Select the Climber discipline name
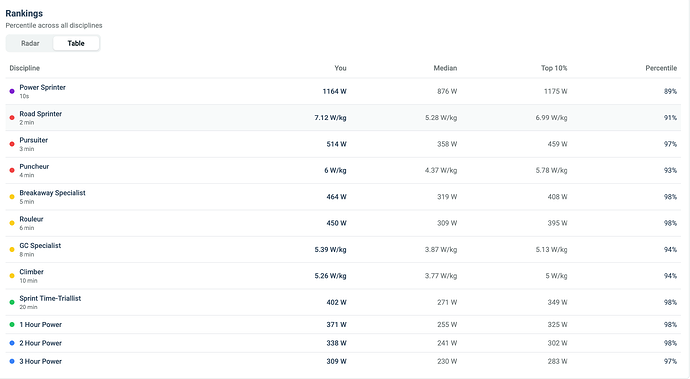This screenshot has width=690, height=379. point(31,272)
